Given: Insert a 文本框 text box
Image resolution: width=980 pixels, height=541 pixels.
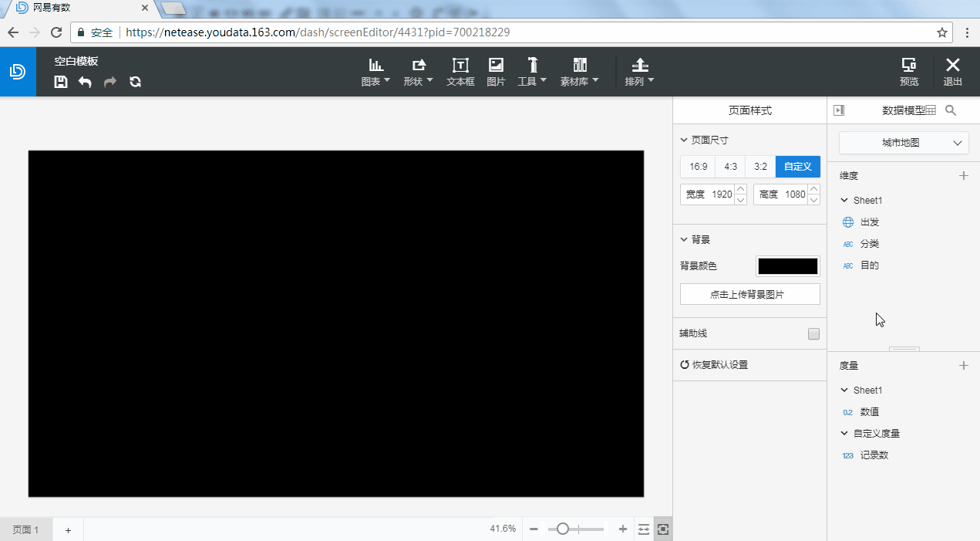Looking at the screenshot, I should (x=460, y=72).
